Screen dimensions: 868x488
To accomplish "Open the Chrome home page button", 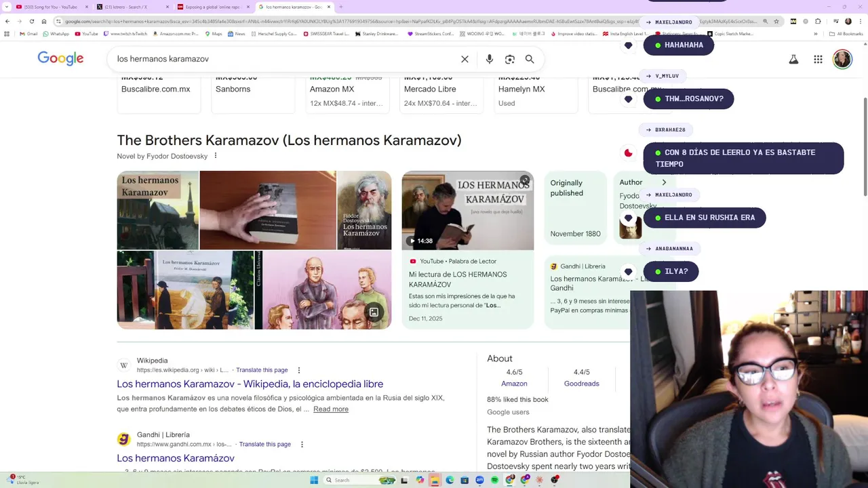I will coord(44,22).
